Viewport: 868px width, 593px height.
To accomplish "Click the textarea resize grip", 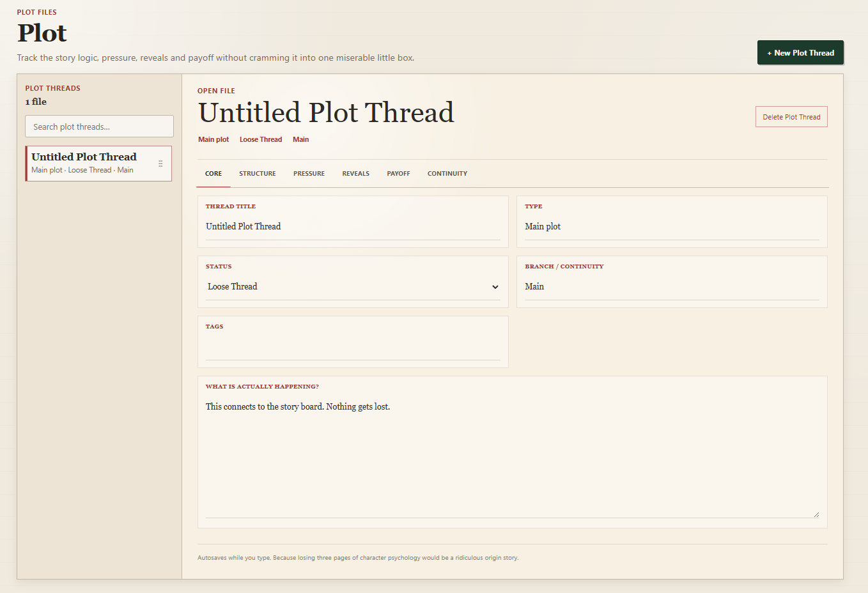I will coord(816,514).
